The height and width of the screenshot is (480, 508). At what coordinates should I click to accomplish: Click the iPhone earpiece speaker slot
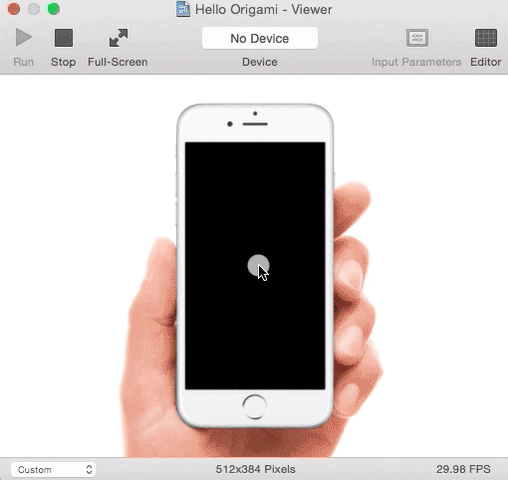coord(255,124)
